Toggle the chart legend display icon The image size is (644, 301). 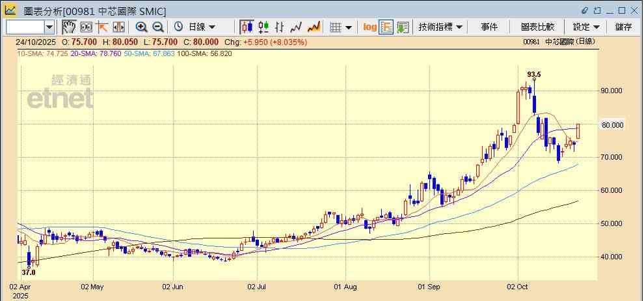pyautogui.click(x=386, y=27)
